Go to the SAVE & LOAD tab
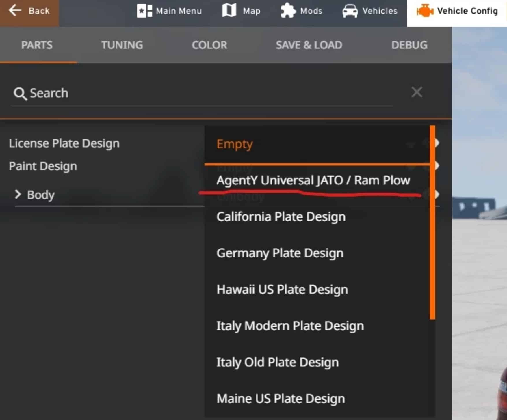Screen dimensions: 507x420 point(309,45)
